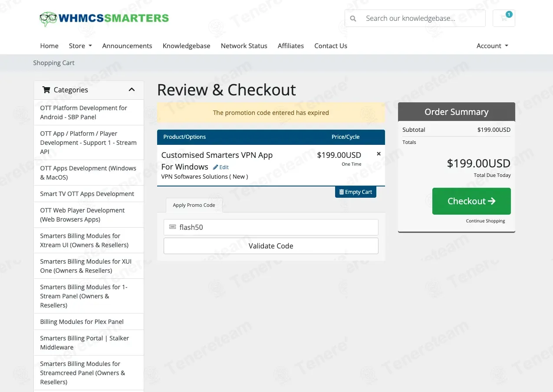Image resolution: width=553 pixels, height=392 pixels.
Task: Open OTT Web Player Development category
Action: (x=89, y=215)
